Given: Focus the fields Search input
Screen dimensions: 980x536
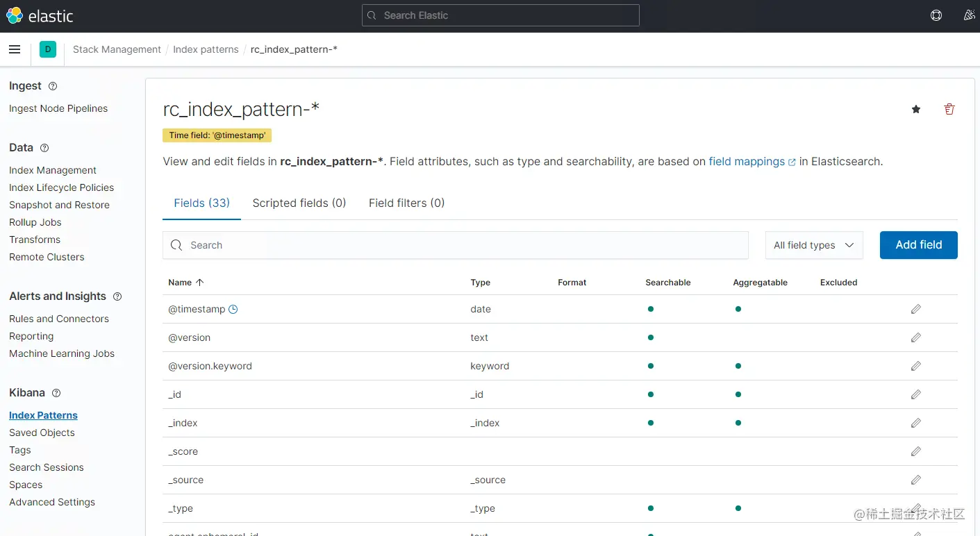Looking at the screenshot, I should 456,245.
